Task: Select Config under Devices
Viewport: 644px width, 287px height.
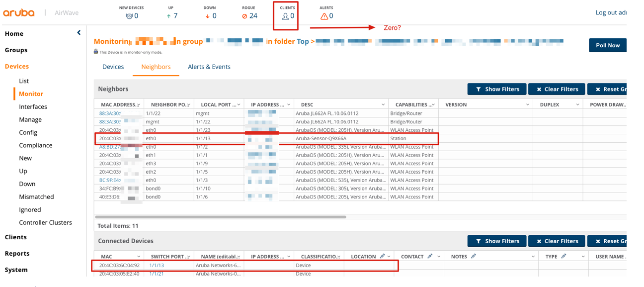Action: click(28, 132)
